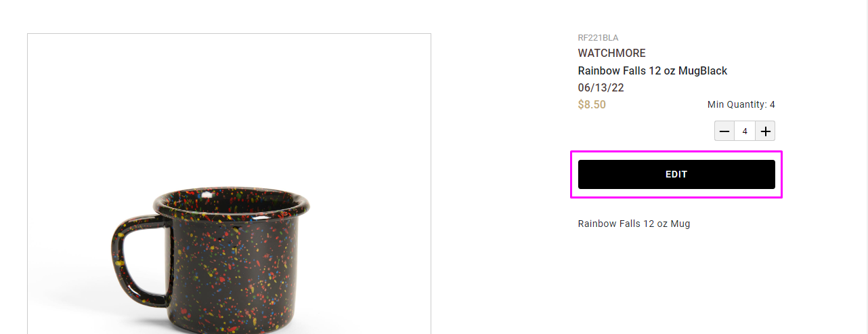The image size is (868, 334).
Task: Click the quantity input showing 4
Action: coord(745,131)
